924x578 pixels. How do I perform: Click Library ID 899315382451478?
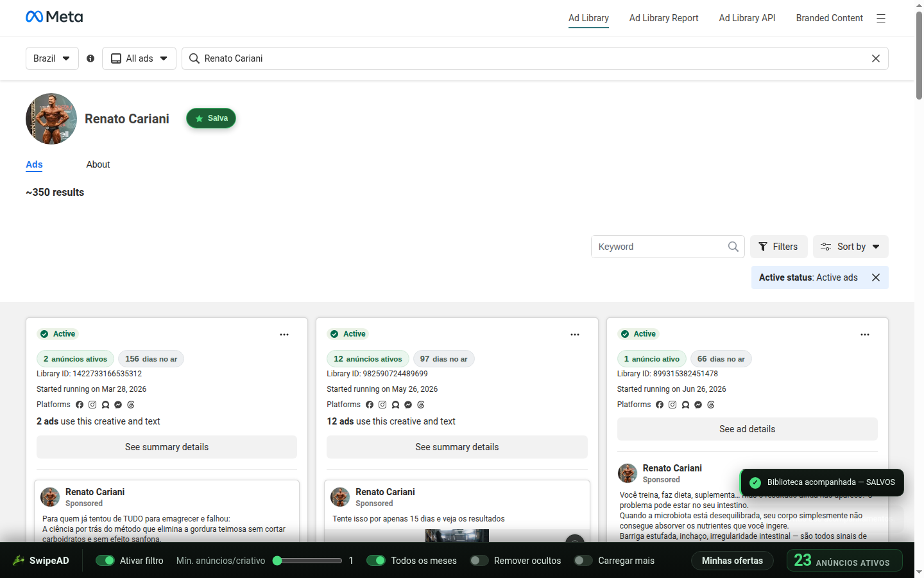667,374
